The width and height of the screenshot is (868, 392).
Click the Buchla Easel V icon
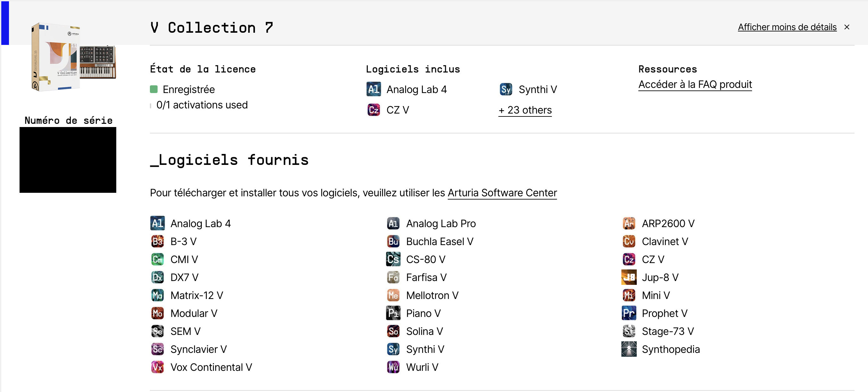[393, 241]
